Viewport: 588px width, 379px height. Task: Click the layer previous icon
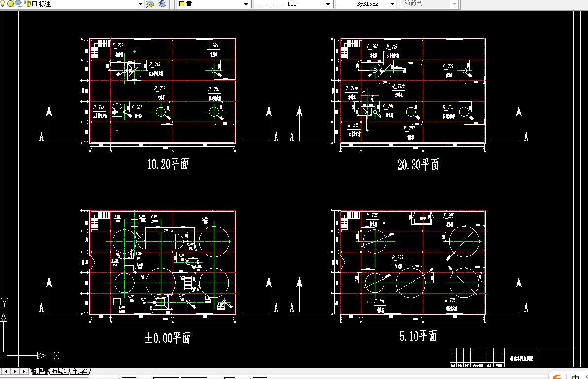[x=162, y=4]
